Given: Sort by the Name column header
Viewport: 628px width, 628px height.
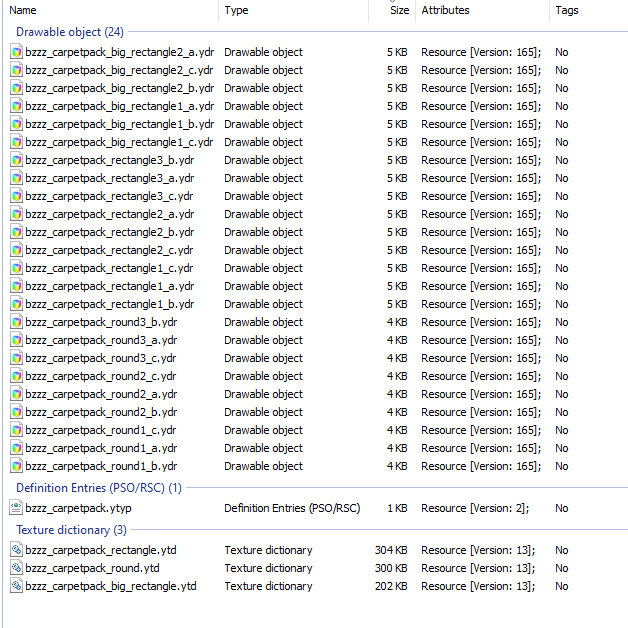Looking at the screenshot, I should [111, 10].
